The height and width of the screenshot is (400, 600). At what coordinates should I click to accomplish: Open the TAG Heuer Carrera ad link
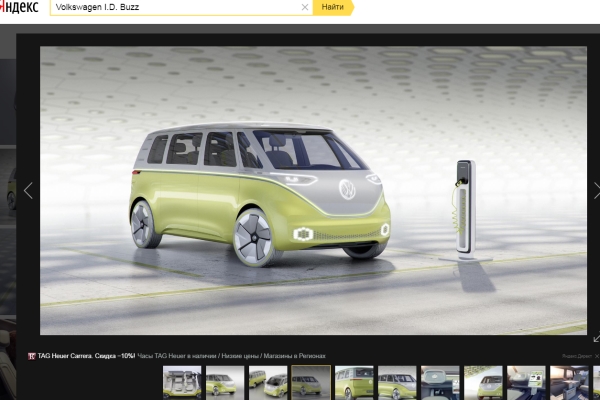[x=86, y=356]
